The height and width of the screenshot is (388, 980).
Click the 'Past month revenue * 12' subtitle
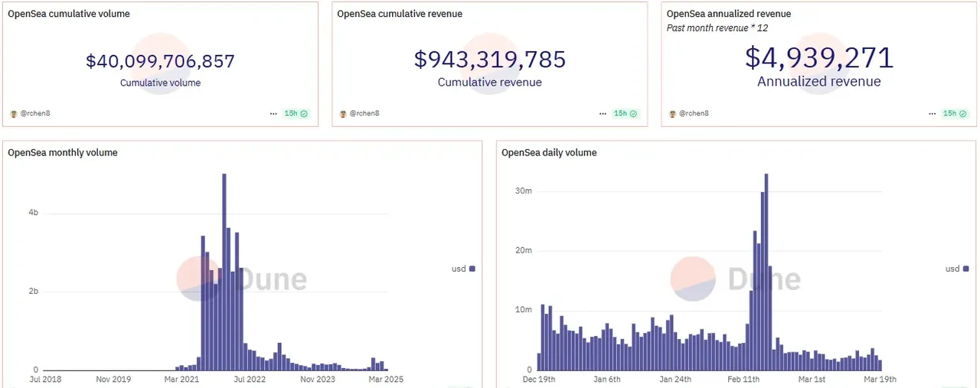click(717, 28)
